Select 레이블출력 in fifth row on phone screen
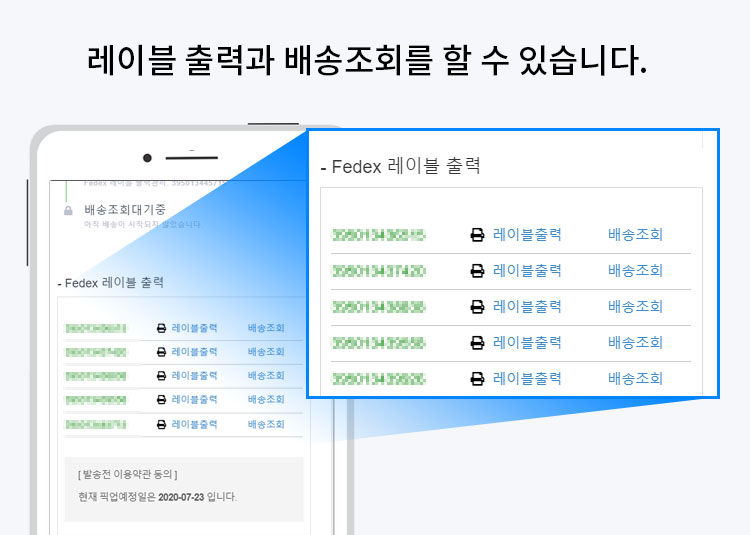Screen dimensions: 750x535 coord(194,424)
